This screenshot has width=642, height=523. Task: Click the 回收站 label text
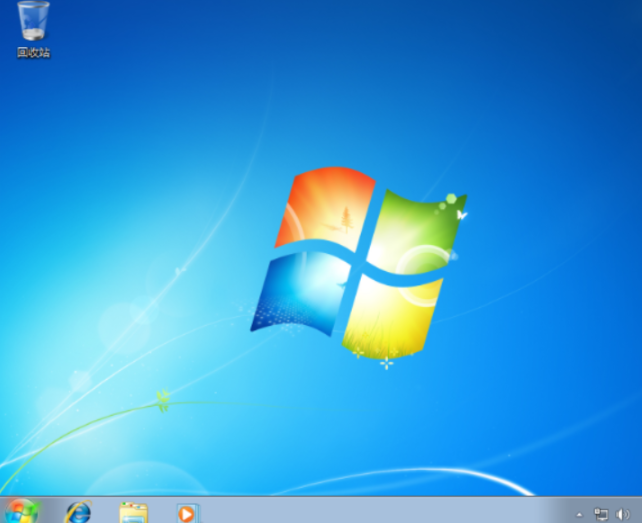(33, 52)
